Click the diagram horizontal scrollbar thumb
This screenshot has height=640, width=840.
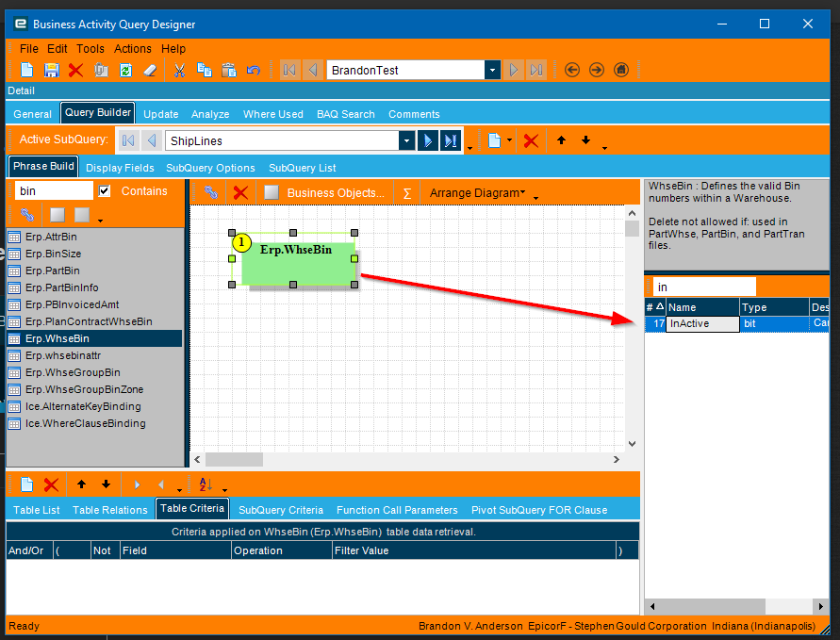[234, 460]
